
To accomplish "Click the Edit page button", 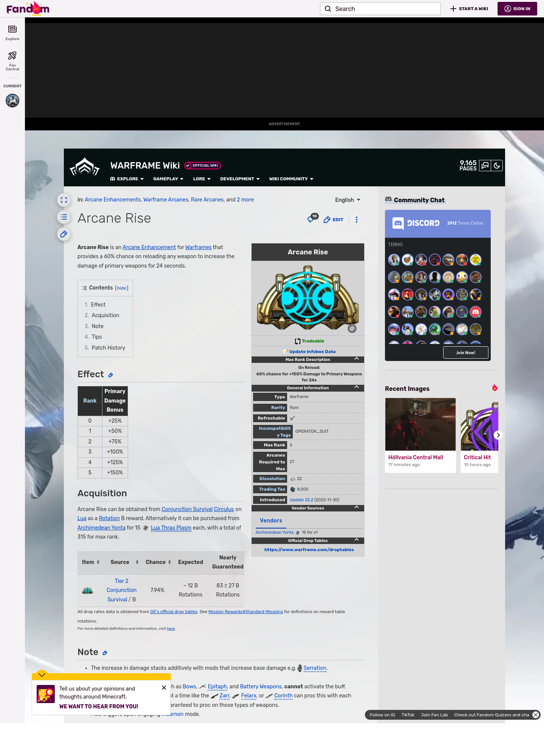I will tap(334, 220).
